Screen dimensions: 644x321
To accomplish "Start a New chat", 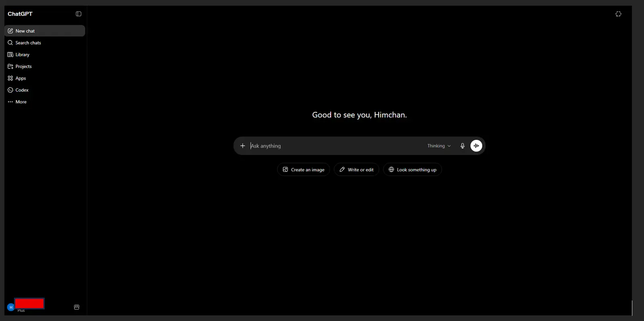I will [45, 31].
